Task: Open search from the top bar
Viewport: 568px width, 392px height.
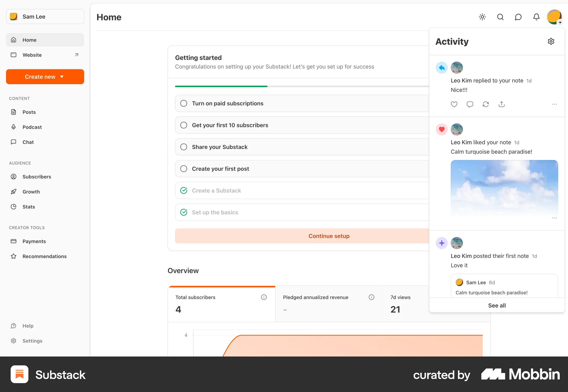Action: click(x=500, y=17)
